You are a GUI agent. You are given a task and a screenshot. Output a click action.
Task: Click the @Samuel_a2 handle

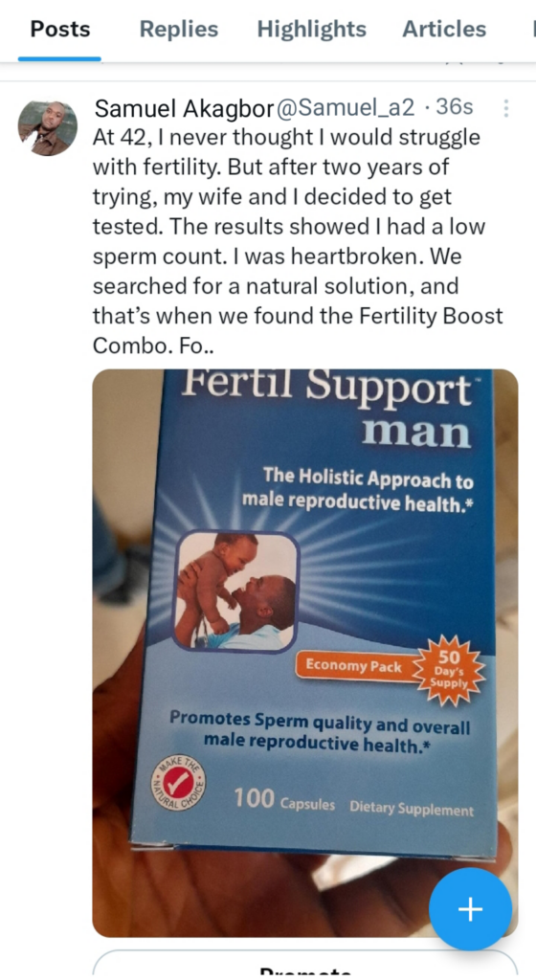[x=345, y=109]
